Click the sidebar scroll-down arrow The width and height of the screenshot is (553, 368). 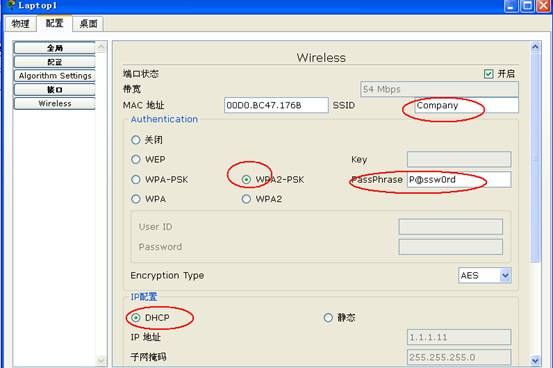(x=101, y=361)
